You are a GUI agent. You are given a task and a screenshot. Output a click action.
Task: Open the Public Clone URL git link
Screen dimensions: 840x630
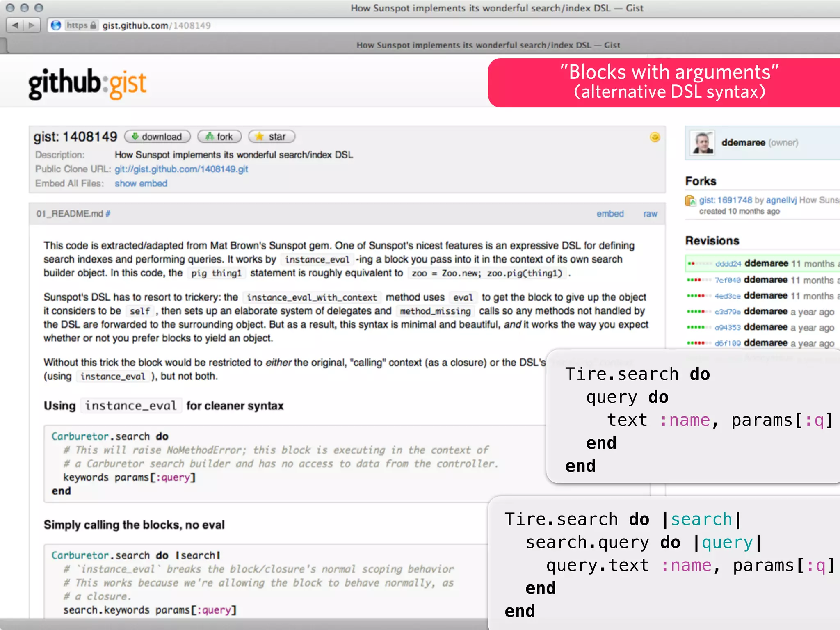[181, 169]
